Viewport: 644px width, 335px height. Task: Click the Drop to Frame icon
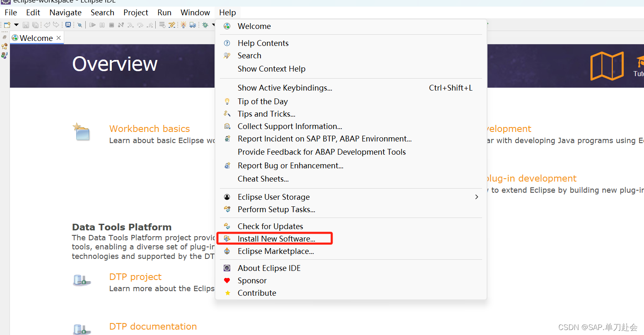[x=162, y=25]
